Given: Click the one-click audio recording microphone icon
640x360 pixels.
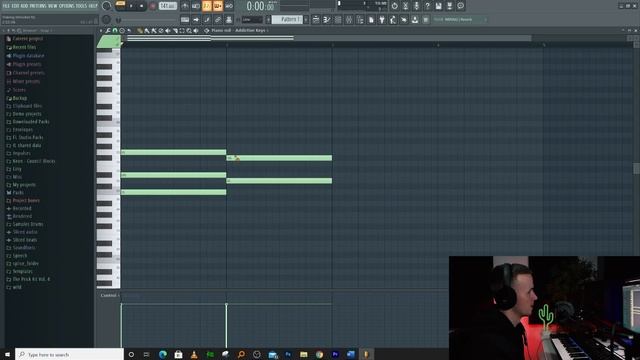Looking at the screenshot, I should point(417,6).
